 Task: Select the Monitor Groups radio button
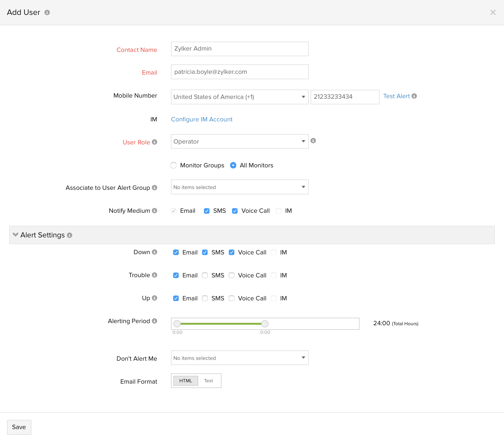173,165
